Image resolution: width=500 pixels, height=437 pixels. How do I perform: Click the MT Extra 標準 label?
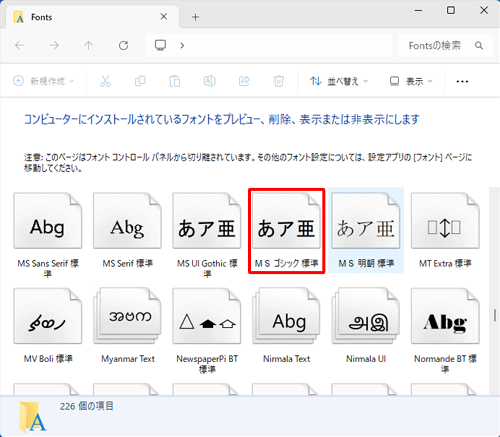(445, 263)
